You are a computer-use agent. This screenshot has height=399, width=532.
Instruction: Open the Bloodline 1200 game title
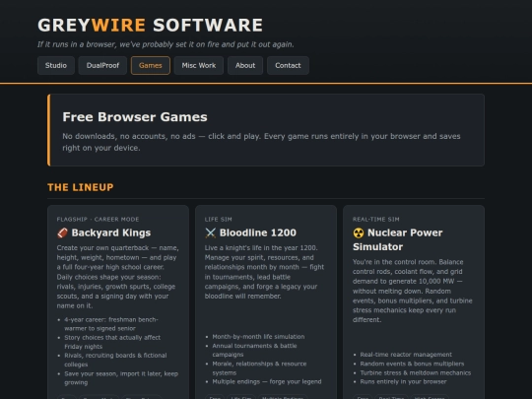tap(258, 233)
